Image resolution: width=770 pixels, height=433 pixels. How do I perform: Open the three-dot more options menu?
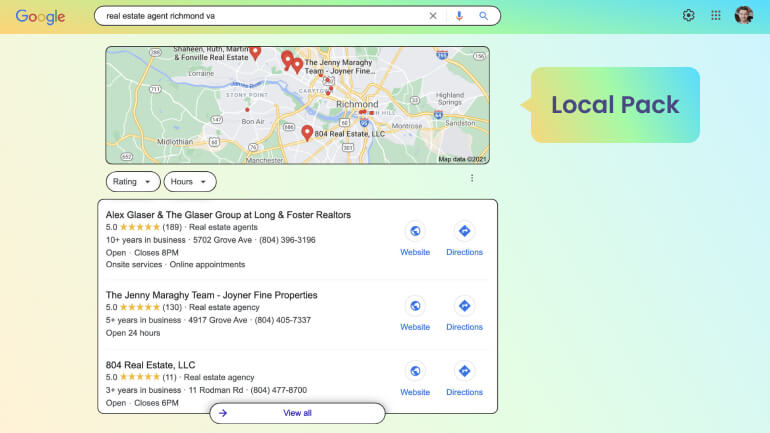472,178
